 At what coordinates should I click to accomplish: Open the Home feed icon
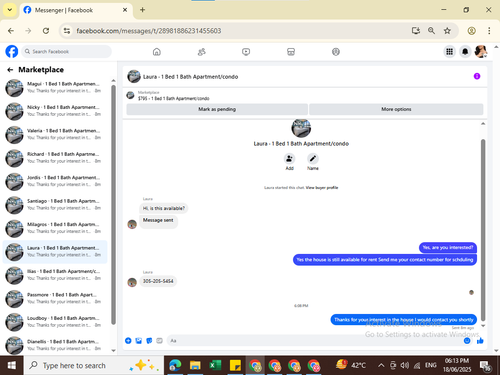coord(157,52)
